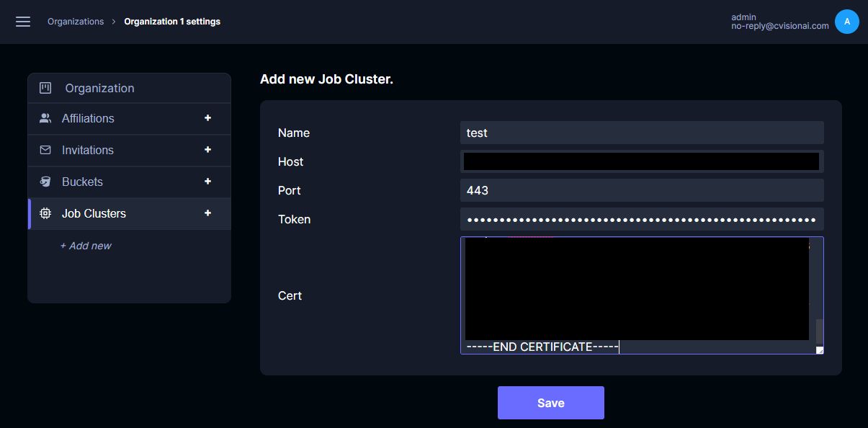This screenshot has width=868, height=428.
Task: Click the Buckets icon in the sidebar
Action: [45, 182]
